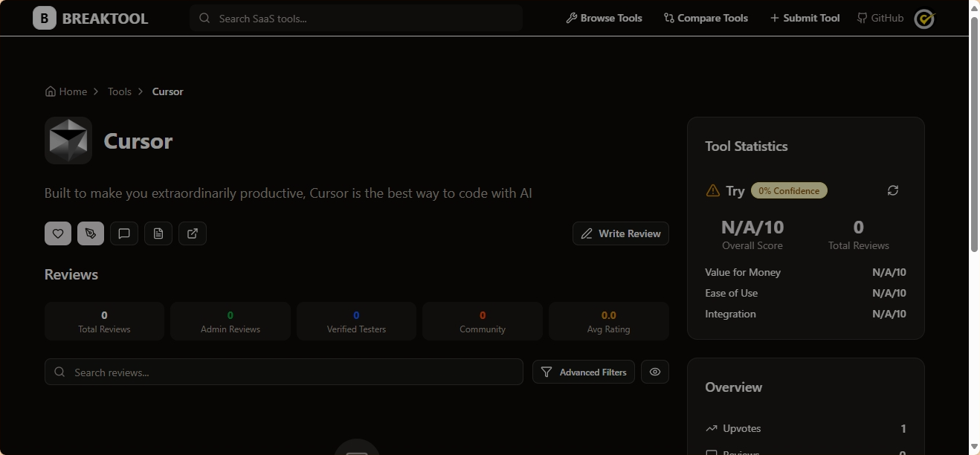Open the document page icon button

click(x=158, y=233)
